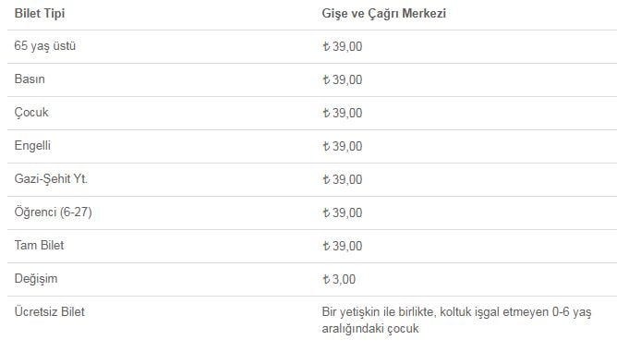Click the Tam Bilet price ₺39,00
This screenshot has height=364, width=617.
point(343,246)
